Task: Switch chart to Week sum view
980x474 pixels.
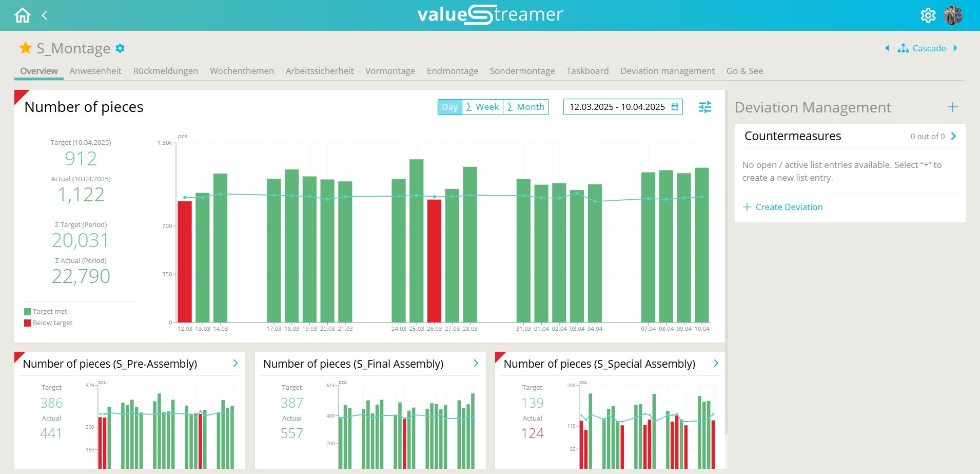Action: click(x=482, y=107)
